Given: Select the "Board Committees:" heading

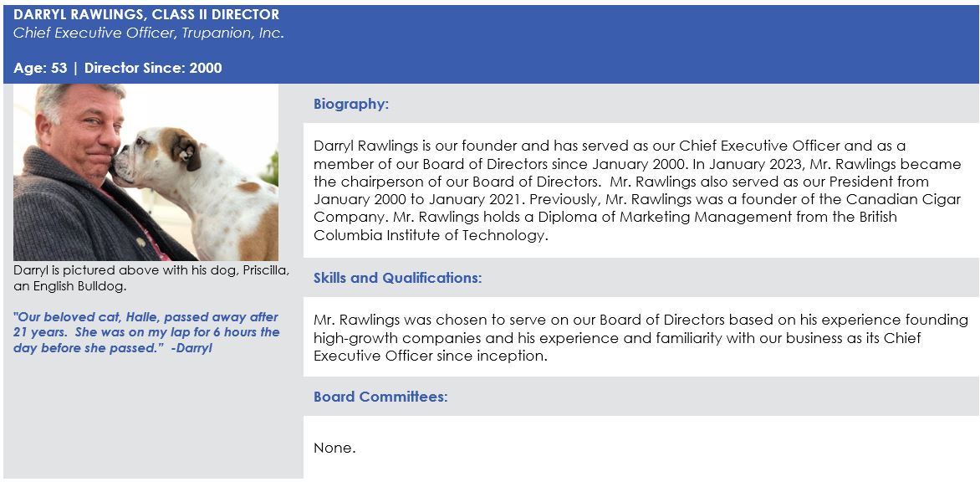Looking at the screenshot, I should tap(380, 397).
